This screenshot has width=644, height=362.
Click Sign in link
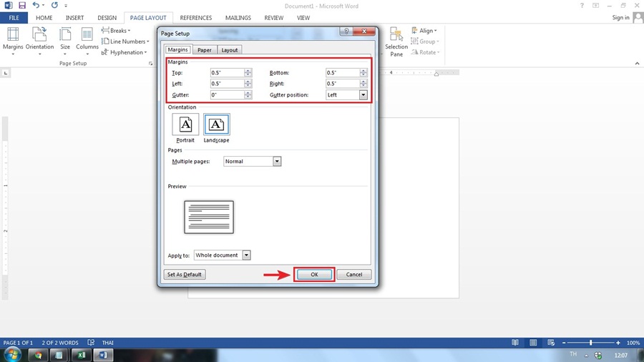tap(620, 17)
